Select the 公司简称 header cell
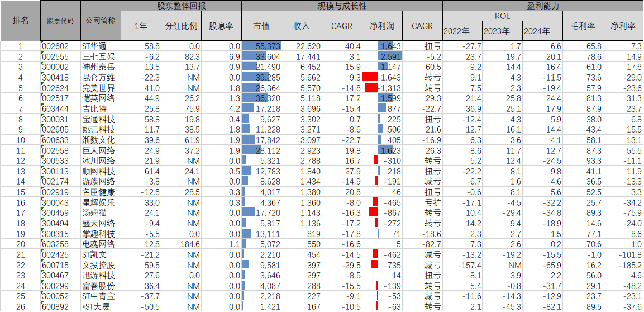This screenshot has height=312, width=644. pyautogui.click(x=101, y=21)
